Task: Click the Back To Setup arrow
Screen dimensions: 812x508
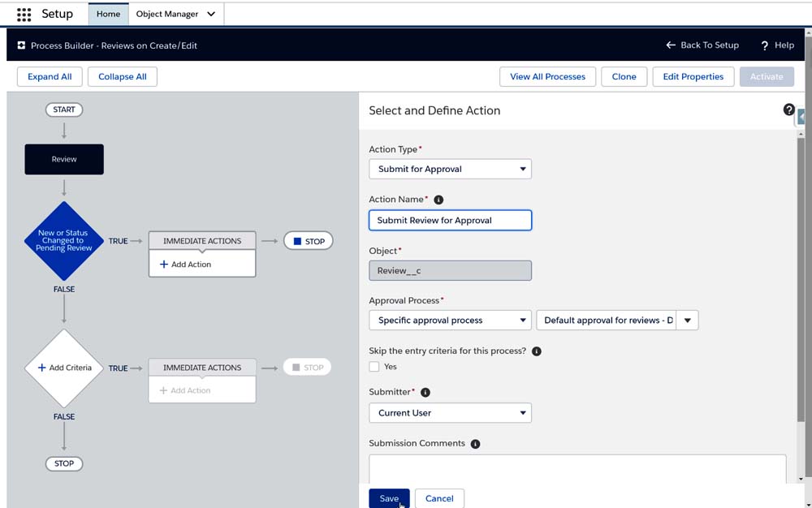Action: [x=671, y=45]
